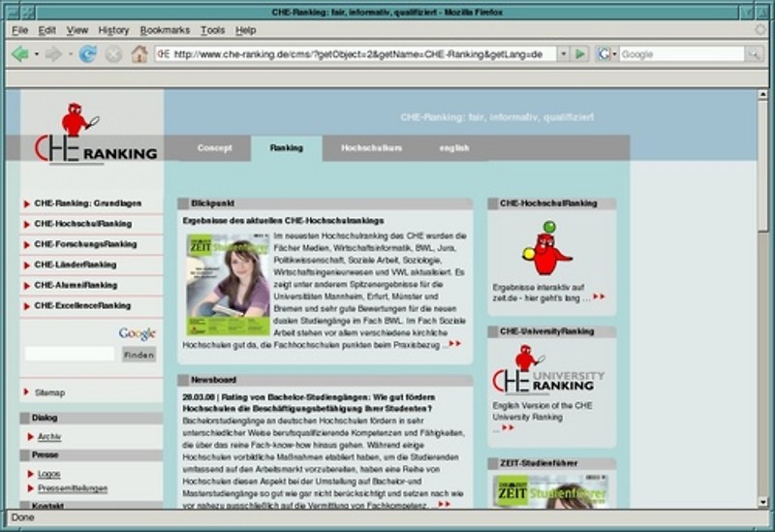Click the green Go arrow beside the URL
Screen dimensions: 775x532
580,54
